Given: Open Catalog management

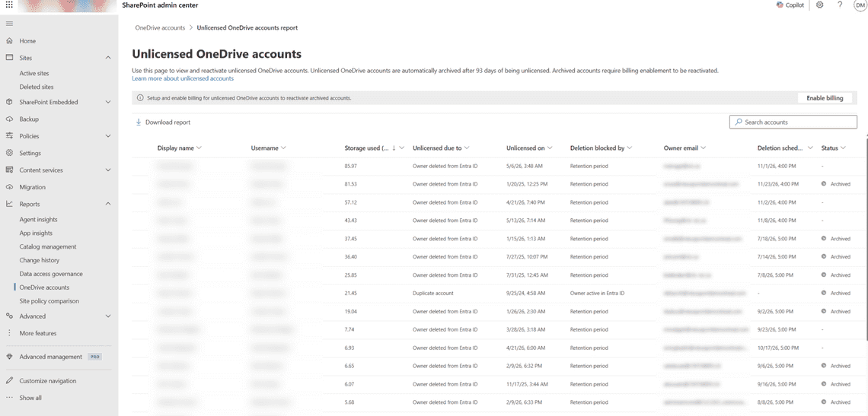Looking at the screenshot, I should pyautogui.click(x=48, y=246).
